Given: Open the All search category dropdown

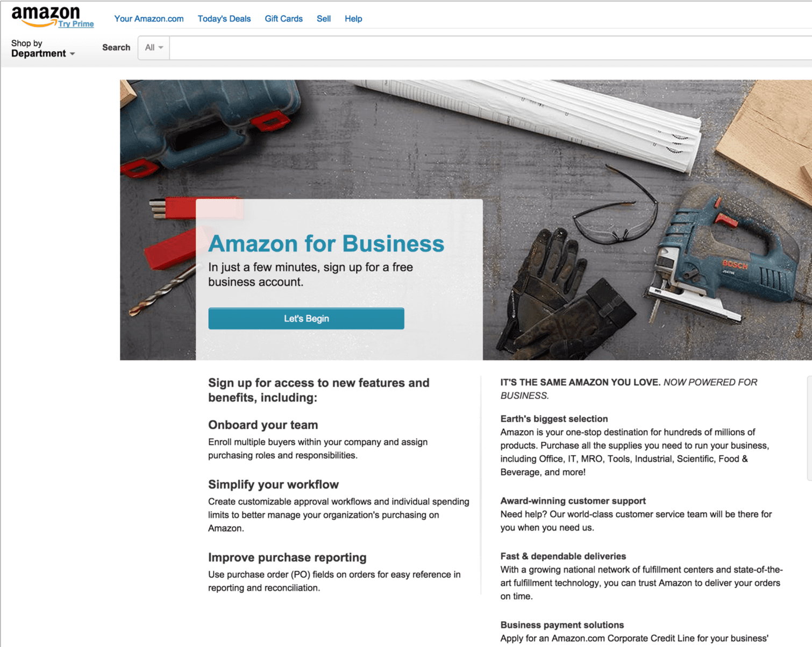Looking at the screenshot, I should (154, 48).
